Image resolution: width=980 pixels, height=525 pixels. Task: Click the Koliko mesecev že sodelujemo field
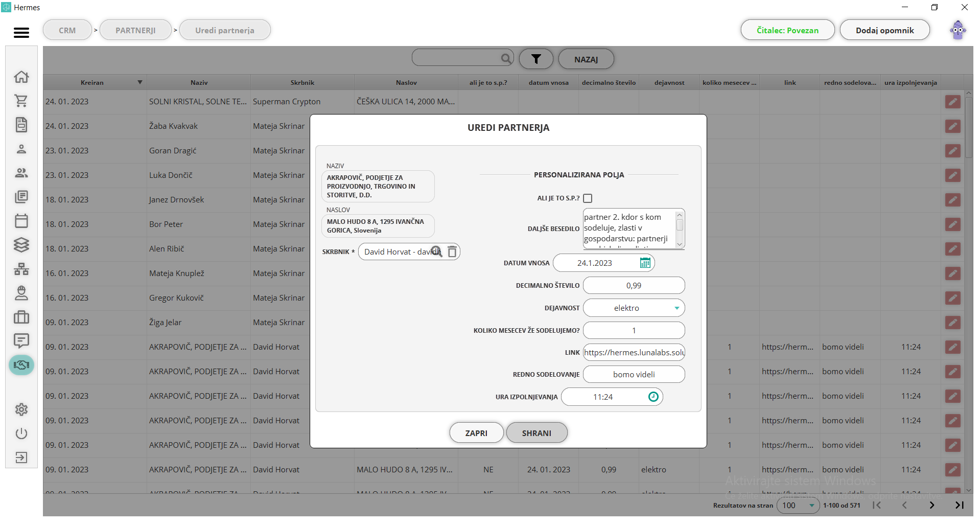click(634, 330)
